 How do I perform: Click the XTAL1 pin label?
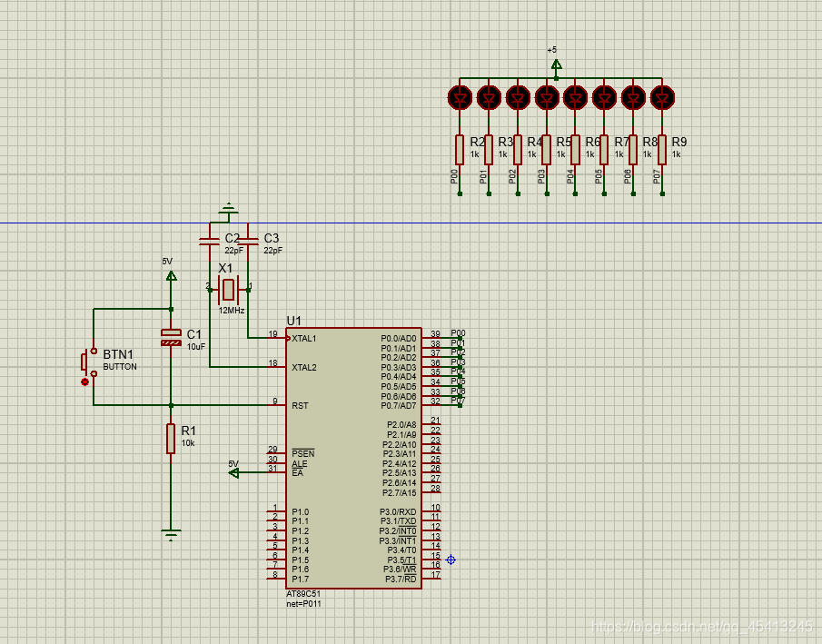pos(304,338)
